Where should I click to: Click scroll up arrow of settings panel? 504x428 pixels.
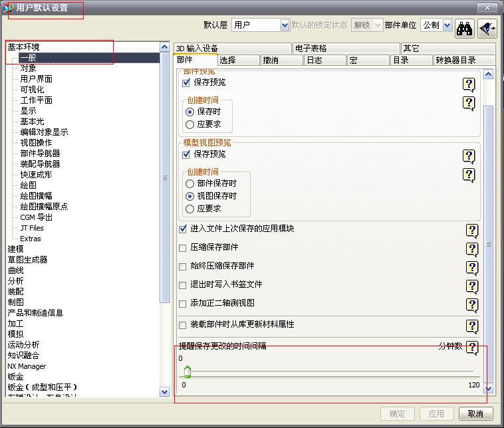(489, 74)
